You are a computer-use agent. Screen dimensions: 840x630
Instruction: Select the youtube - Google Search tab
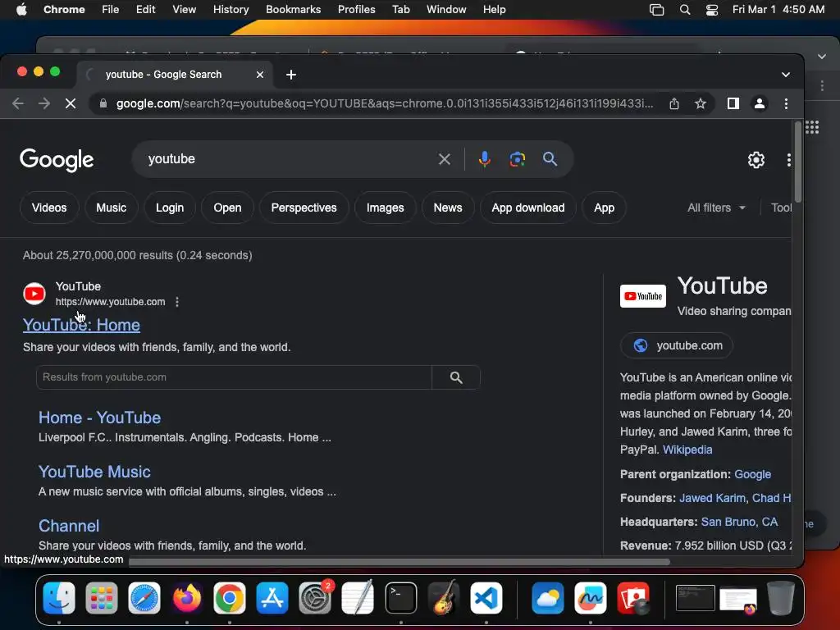pos(174,75)
